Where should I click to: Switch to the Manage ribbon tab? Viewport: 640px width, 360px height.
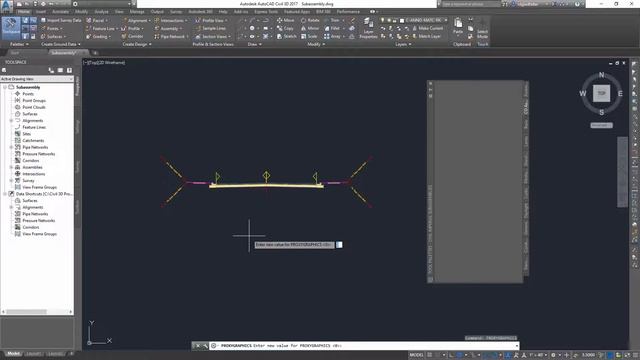[x=137, y=12]
